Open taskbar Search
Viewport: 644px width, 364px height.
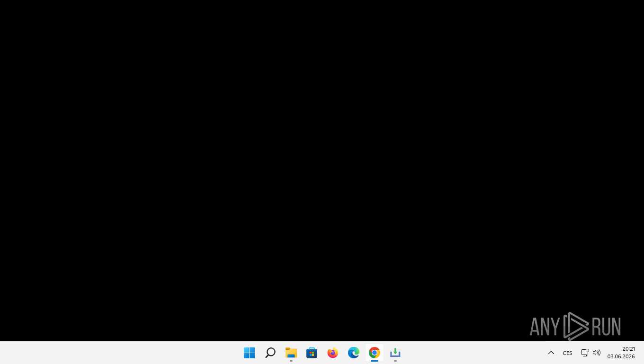coord(270,353)
